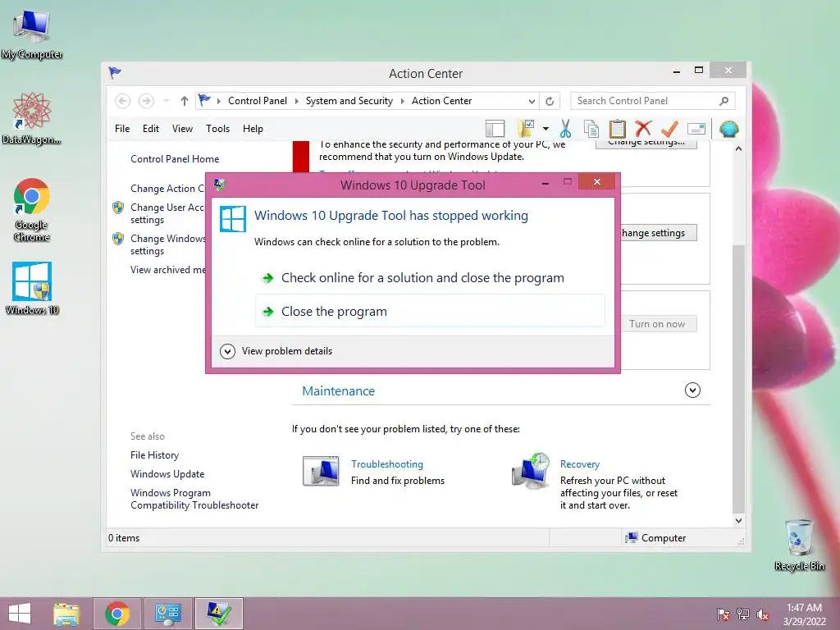Screen dimensions: 840x630
Task: Click the red X Delete toolbar icon
Action: click(x=643, y=129)
